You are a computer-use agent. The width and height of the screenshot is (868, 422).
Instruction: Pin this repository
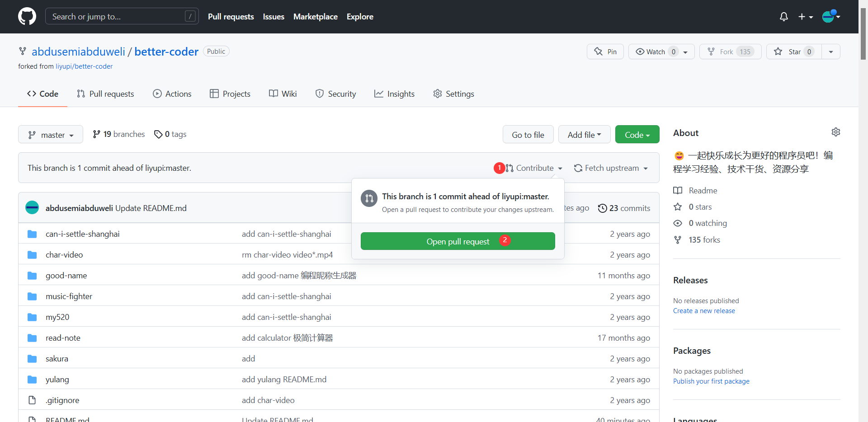[605, 52]
